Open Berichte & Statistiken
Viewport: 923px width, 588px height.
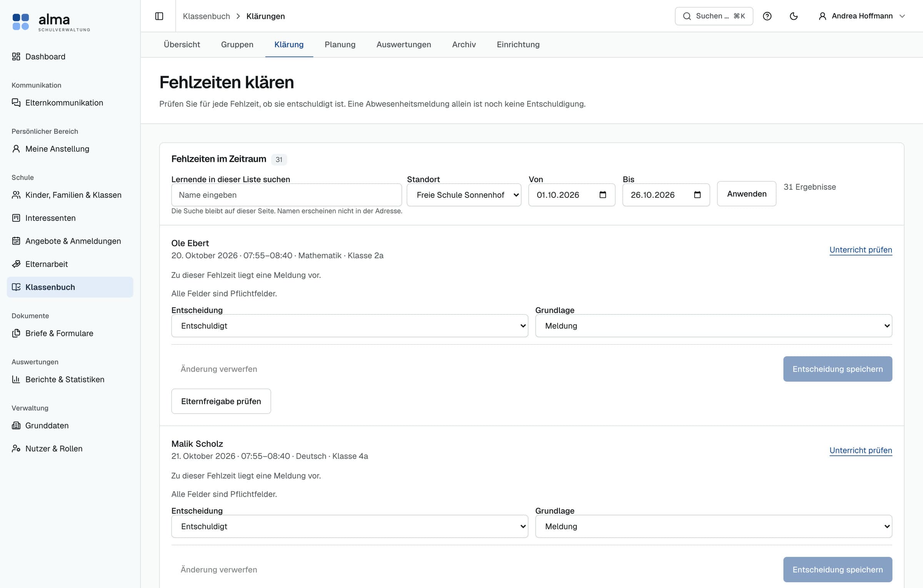click(70, 379)
